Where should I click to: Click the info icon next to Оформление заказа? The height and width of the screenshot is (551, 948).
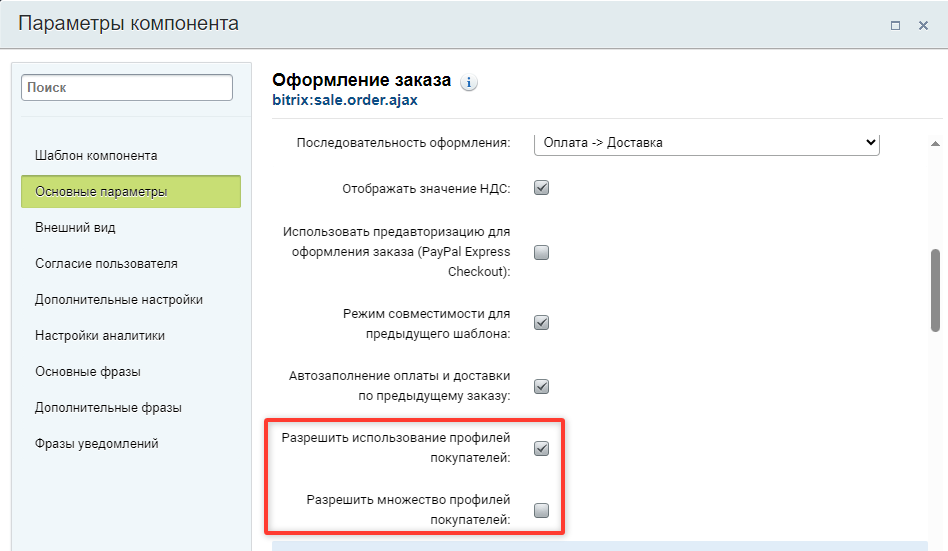(x=469, y=82)
